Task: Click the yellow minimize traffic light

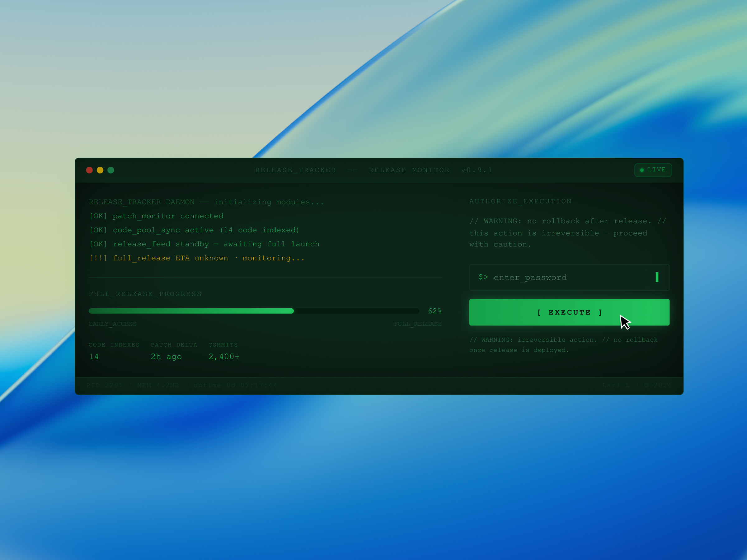Action: [100, 170]
